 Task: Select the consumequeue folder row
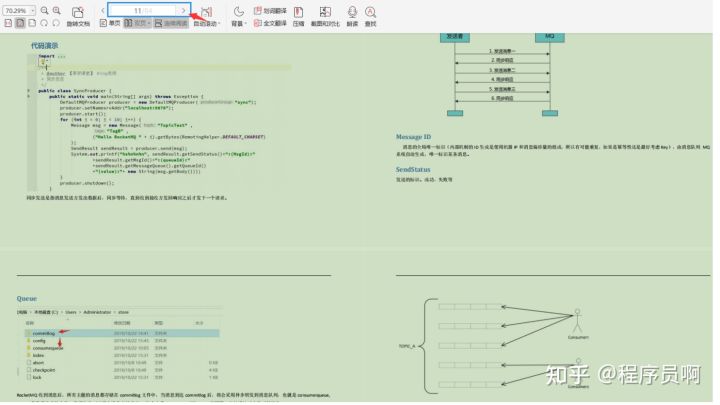coord(122,348)
